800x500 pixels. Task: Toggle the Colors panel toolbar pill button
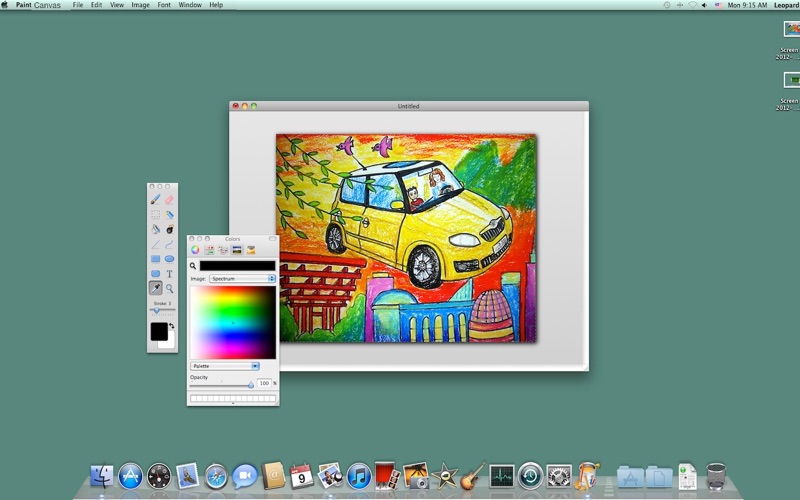[x=272, y=239]
